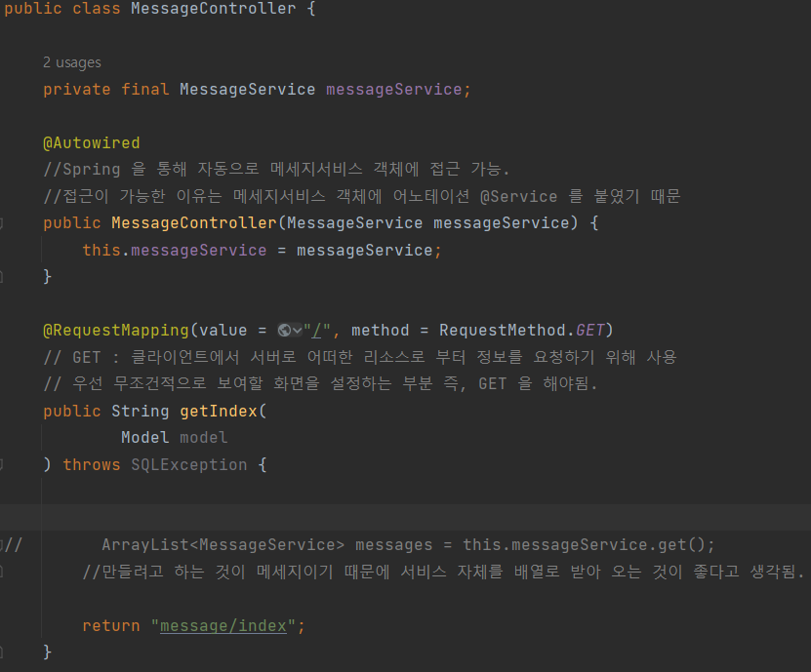Click MessageService type in the field declaration
The height and width of the screenshot is (672, 811).
pyautogui.click(x=247, y=90)
